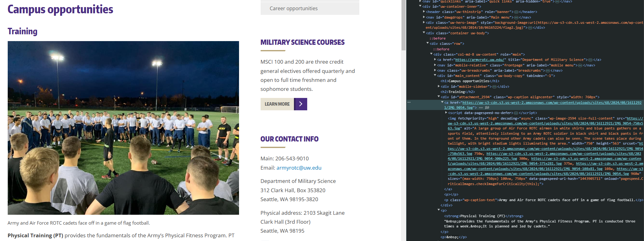This screenshot has height=241, width=644.
Task: Click ellipsis badge in the mobile-relative nav element
Action: pos(580,66)
